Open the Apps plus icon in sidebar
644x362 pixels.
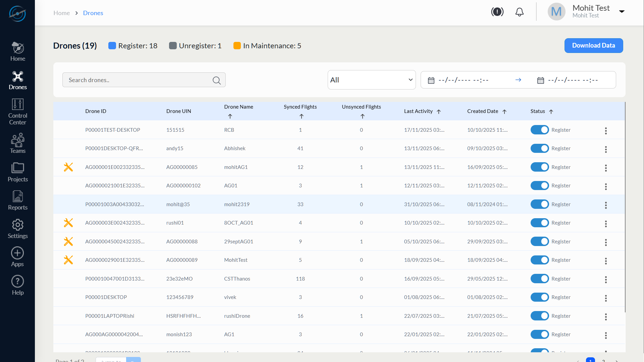pos(17,253)
